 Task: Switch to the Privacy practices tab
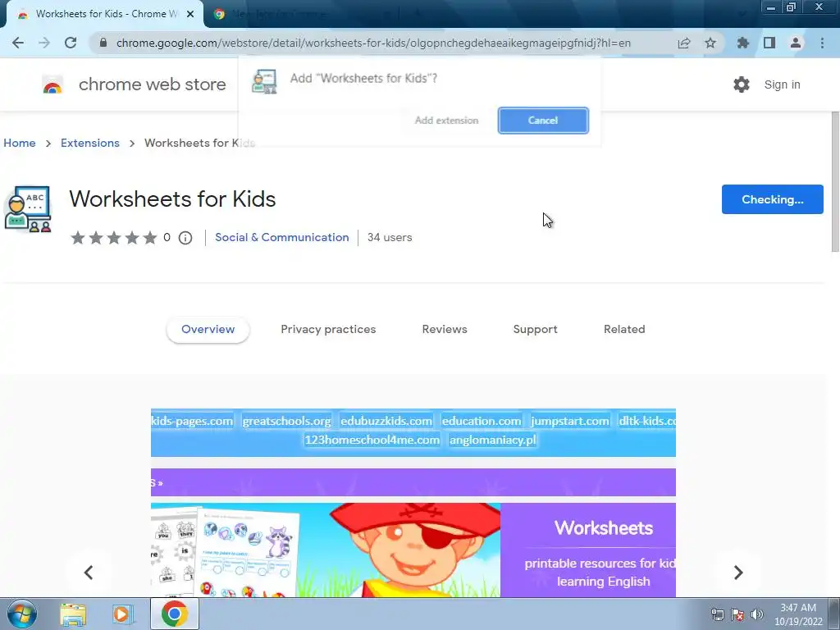pyautogui.click(x=328, y=330)
